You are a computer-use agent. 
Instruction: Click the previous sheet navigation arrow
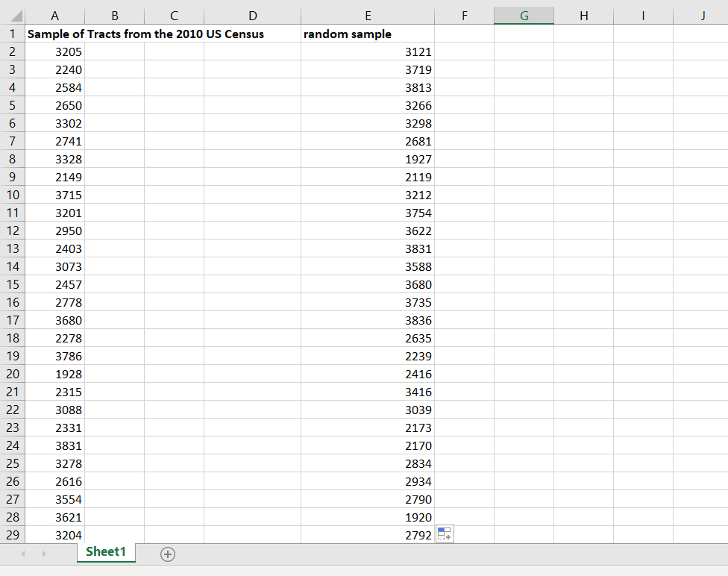point(23,554)
